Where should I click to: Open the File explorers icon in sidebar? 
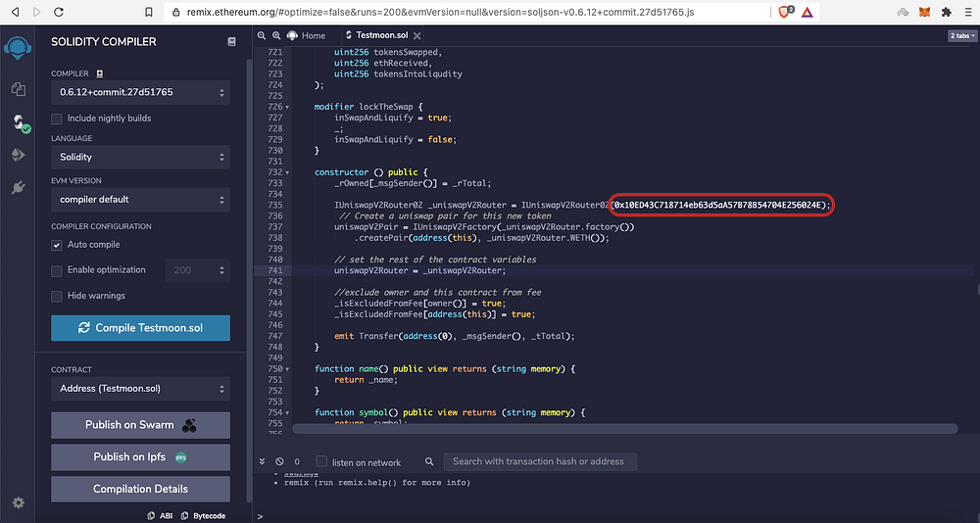[18, 89]
